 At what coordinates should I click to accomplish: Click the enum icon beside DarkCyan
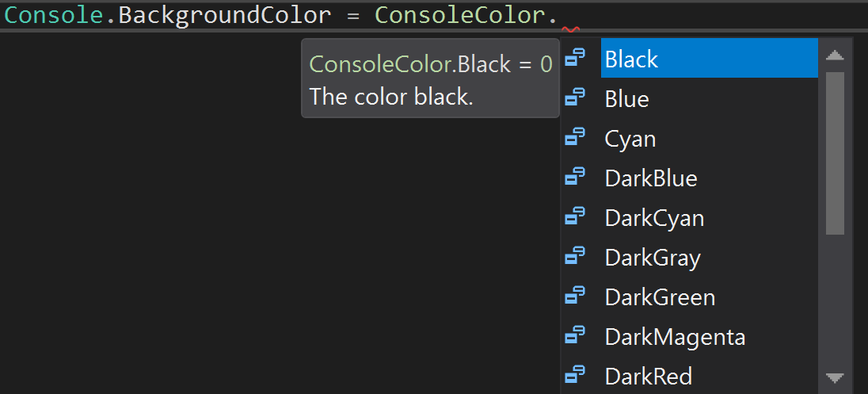(575, 216)
